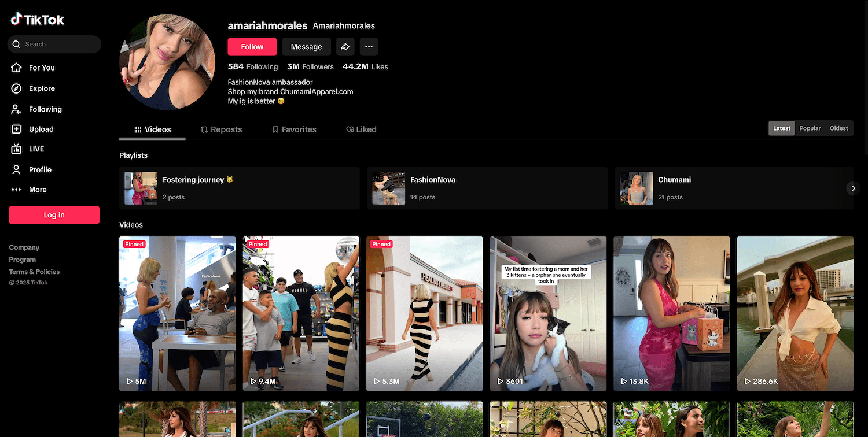Open More in the sidebar
868x437 pixels.
pyautogui.click(x=38, y=190)
